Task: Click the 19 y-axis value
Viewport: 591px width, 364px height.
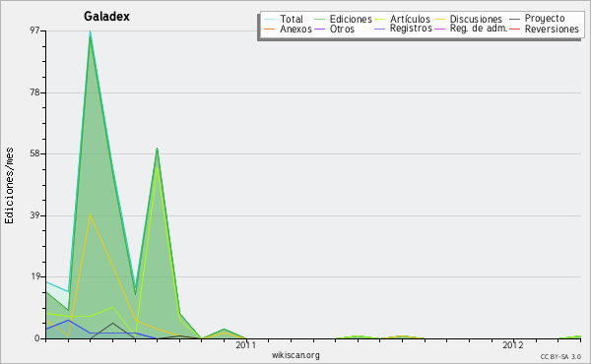Action: 34,276
